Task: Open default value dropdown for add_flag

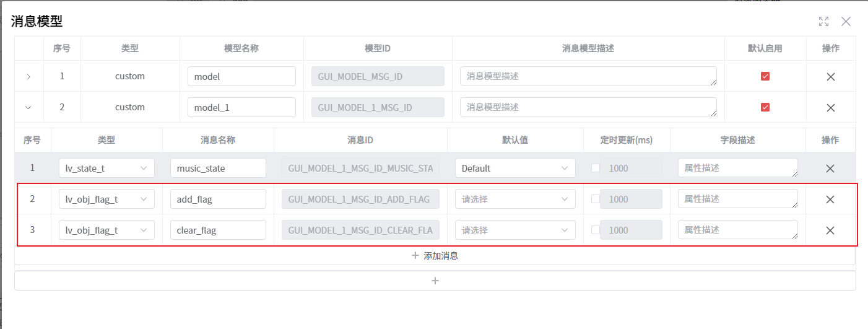Action: [515, 199]
